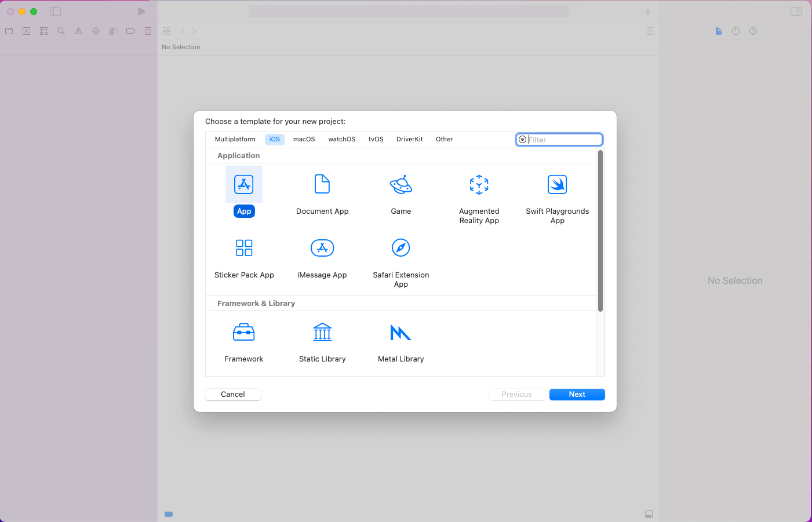Select the Augmented Reality App template
The width and height of the screenshot is (812, 522).
click(479, 185)
